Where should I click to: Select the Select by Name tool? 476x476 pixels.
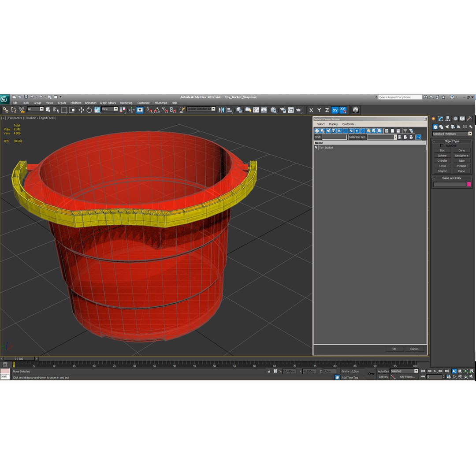pos(56,110)
